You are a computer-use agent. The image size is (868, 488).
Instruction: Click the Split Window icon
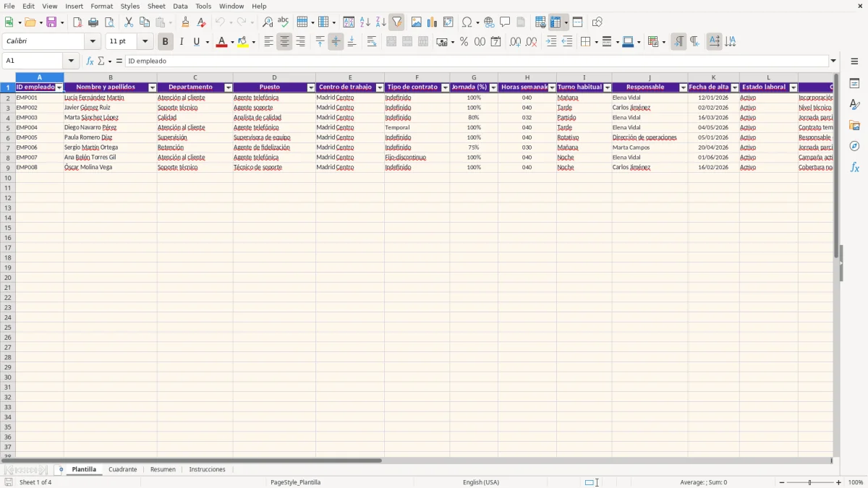(x=578, y=22)
